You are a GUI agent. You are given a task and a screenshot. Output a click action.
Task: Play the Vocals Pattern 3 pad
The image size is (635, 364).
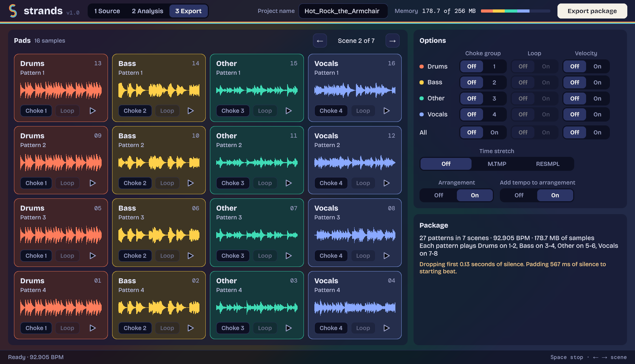[387, 256]
